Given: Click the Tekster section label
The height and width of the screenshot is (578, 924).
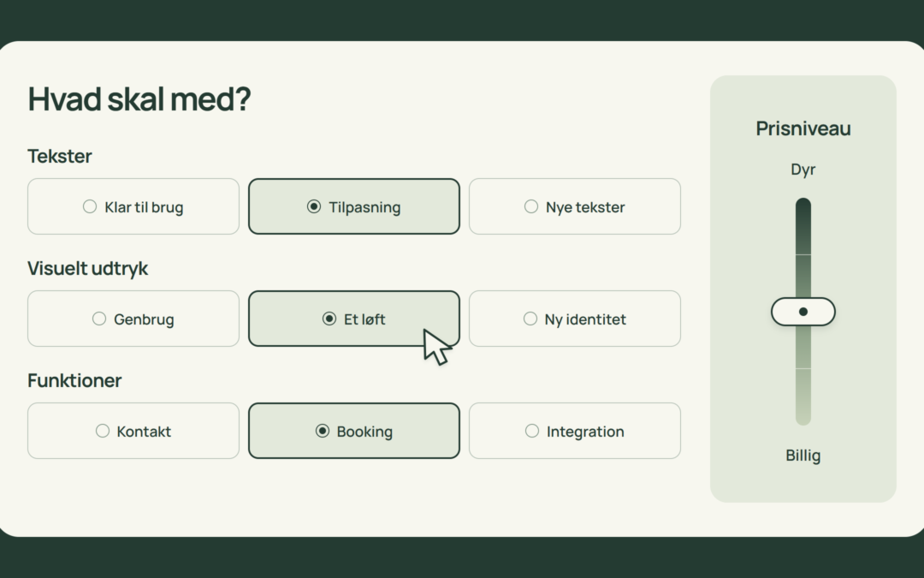Looking at the screenshot, I should [x=60, y=157].
